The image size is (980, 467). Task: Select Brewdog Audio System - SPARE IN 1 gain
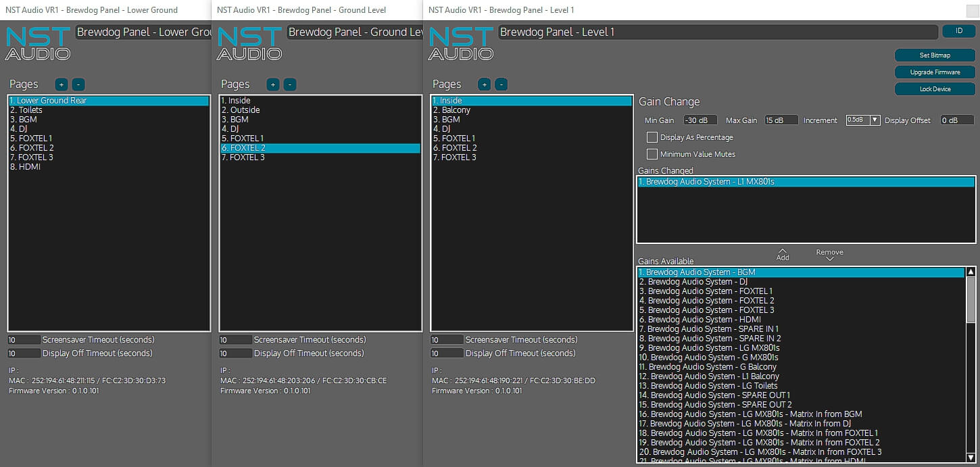802,329
